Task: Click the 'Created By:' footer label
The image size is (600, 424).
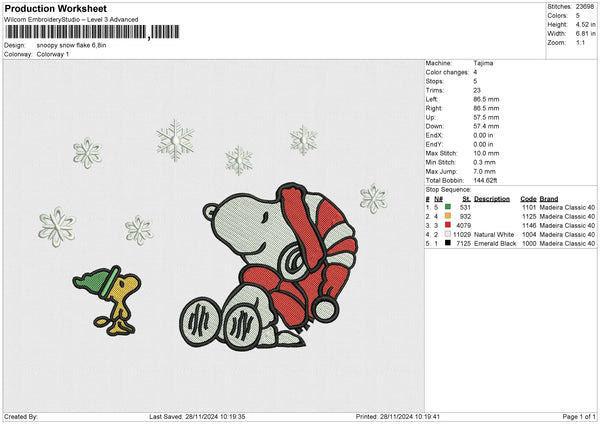Action: pyautogui.click(x=21, y=416)
